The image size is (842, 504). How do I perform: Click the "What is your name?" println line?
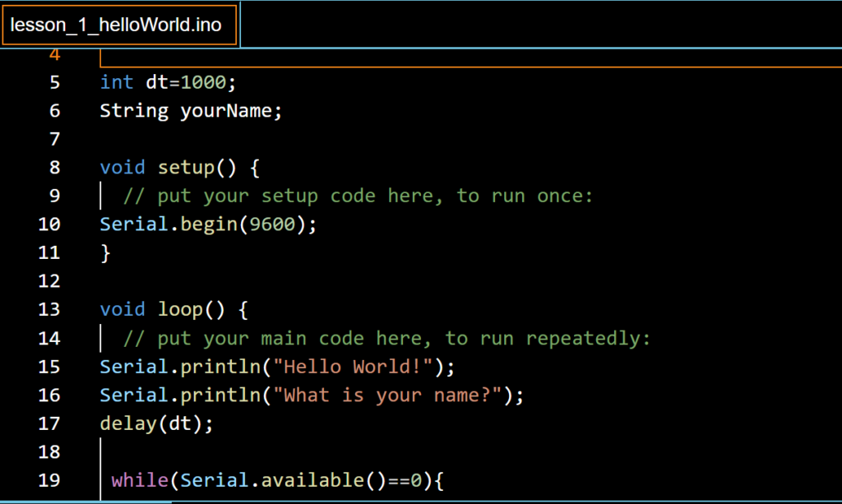[312, 395]
